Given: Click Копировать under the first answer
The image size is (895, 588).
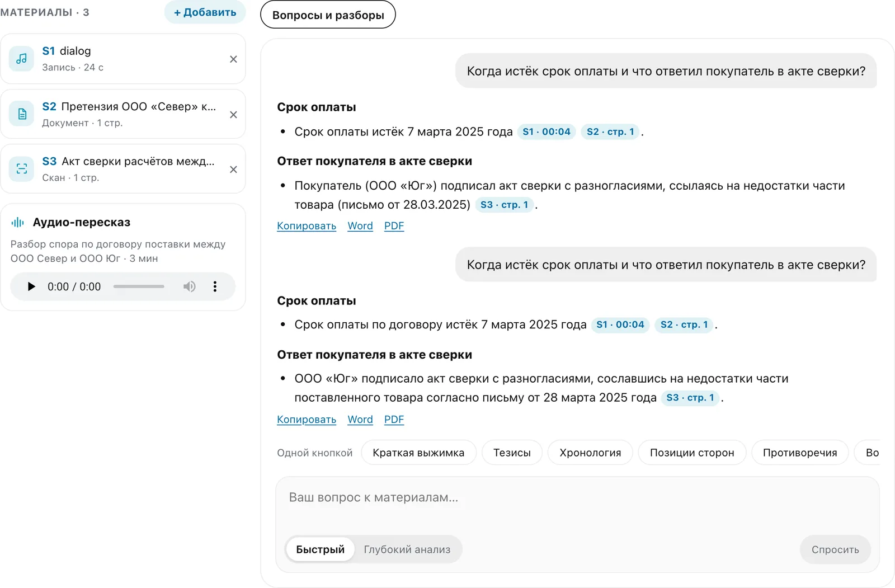Looking at the screenshot, I should [307, 226].
